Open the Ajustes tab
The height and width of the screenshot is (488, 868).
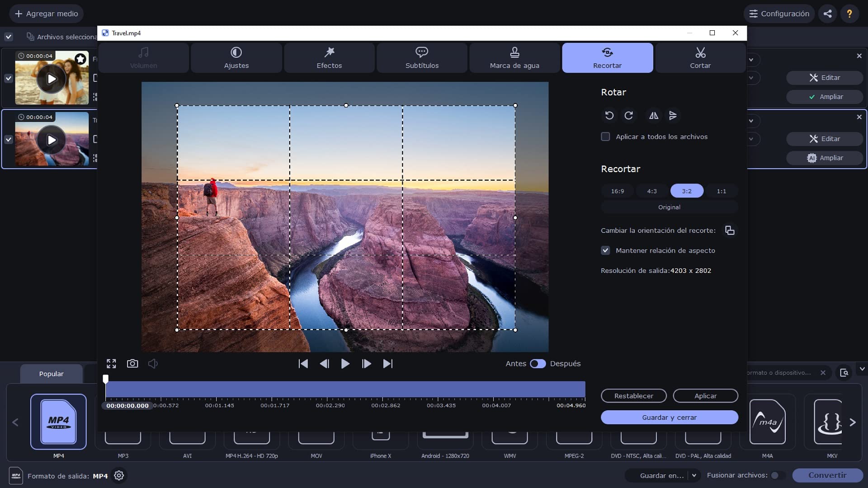coord(236,58)
